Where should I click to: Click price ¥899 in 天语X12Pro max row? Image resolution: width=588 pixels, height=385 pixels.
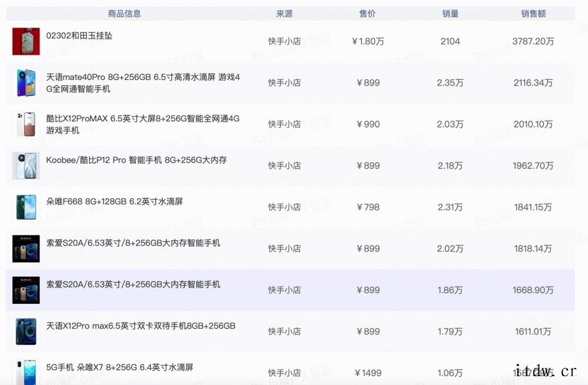click(368, 331)
